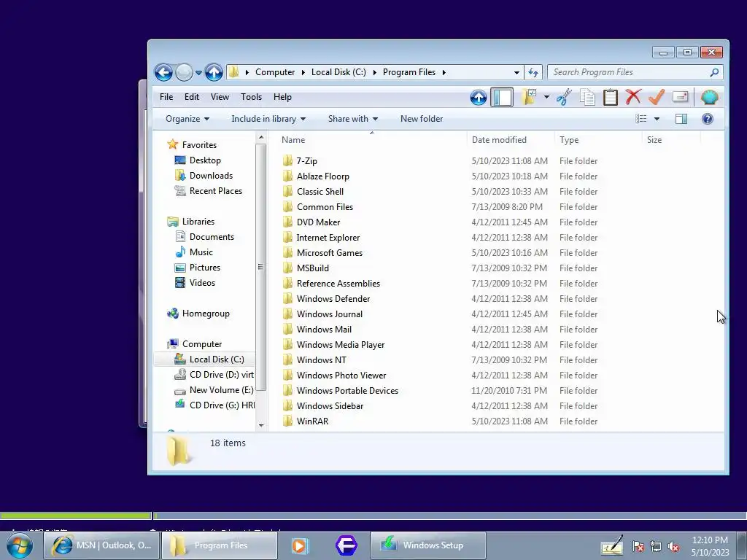Click the Paste clipboard icon

point(611,97)
